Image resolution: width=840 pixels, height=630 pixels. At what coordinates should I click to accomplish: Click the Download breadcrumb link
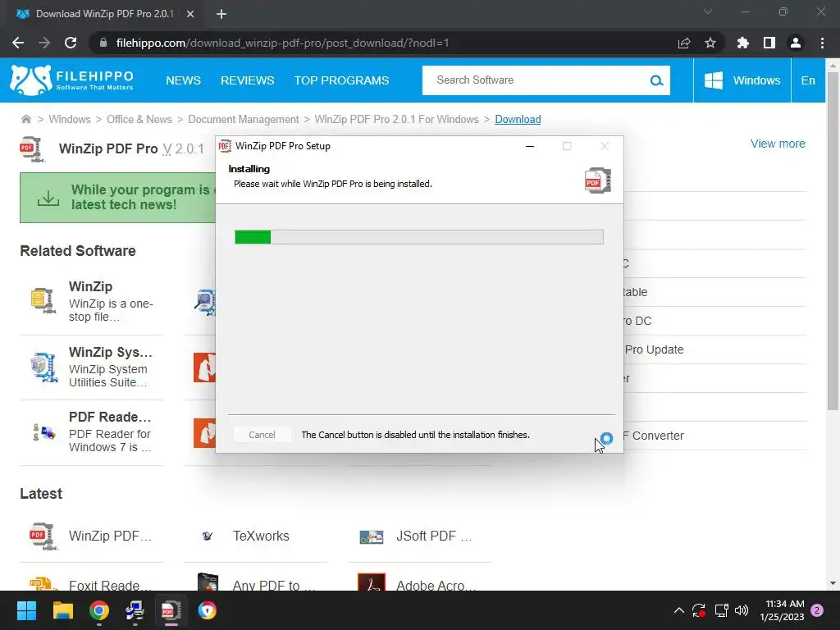coord(518,119)
